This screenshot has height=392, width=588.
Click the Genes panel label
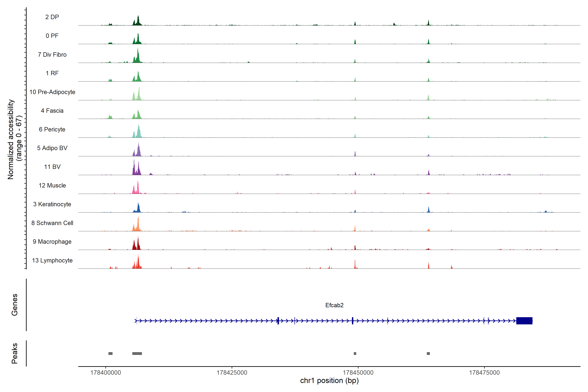(15, 305)
